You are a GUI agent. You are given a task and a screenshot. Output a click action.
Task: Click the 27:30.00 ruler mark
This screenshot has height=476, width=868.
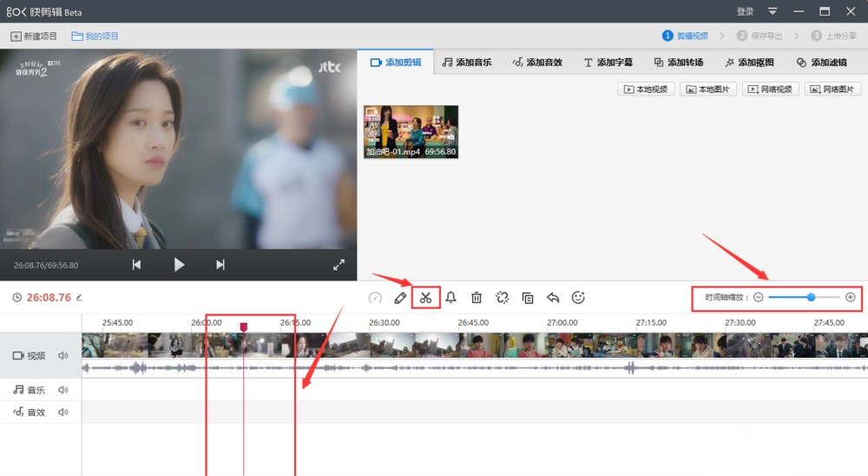740,322
